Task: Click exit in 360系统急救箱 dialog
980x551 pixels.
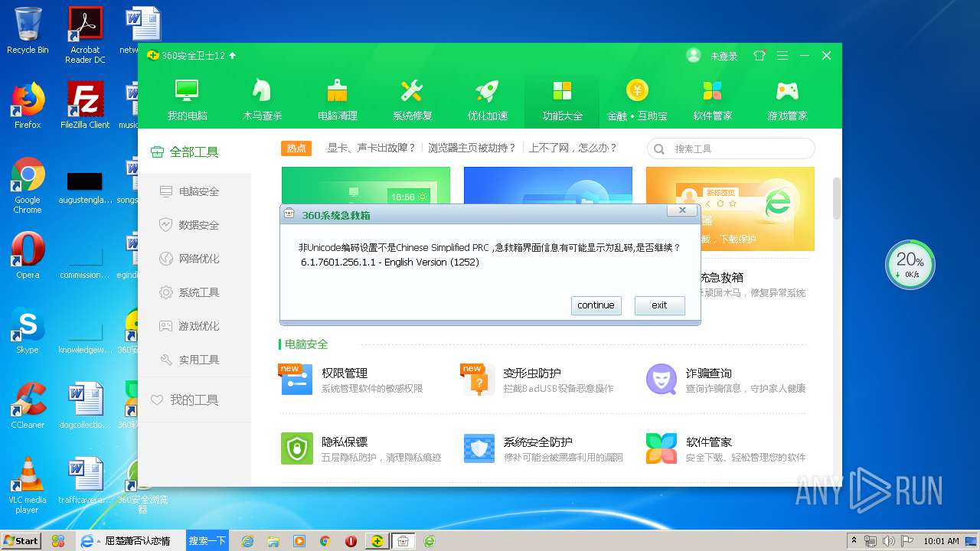Action: [659, 305]
